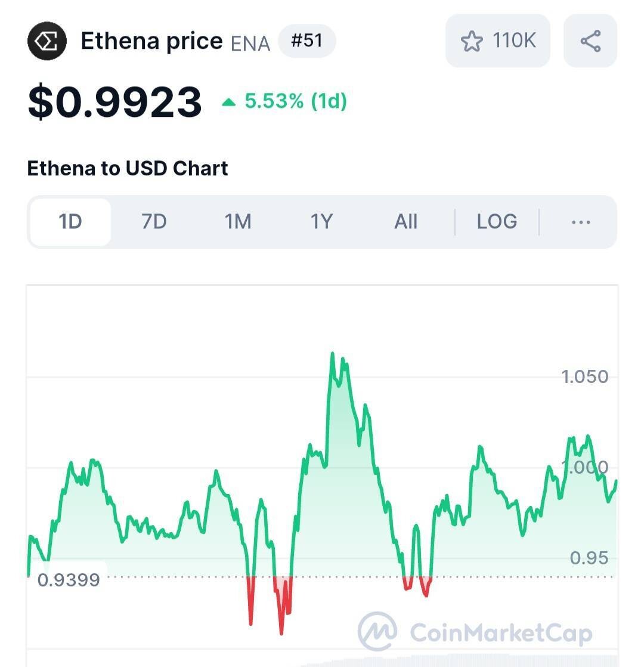The height and width of the screenshot is (667, 644).
Task: Select the 1D timeframe tab
Action: click(x=70, y=222)
